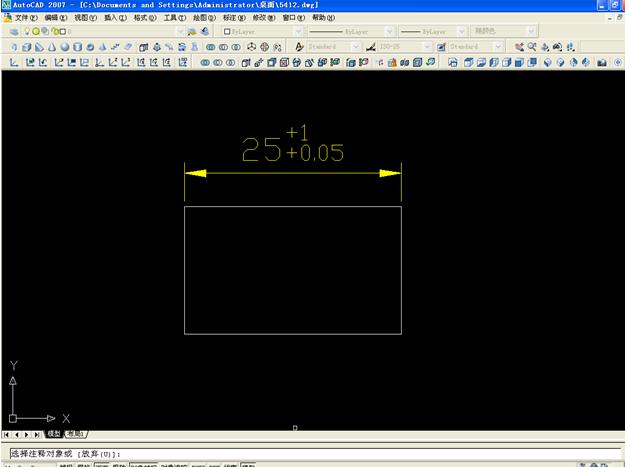Screen dimensions: 625x467
Task: Go to the next layout tab arrow
Action: (27, 434)
